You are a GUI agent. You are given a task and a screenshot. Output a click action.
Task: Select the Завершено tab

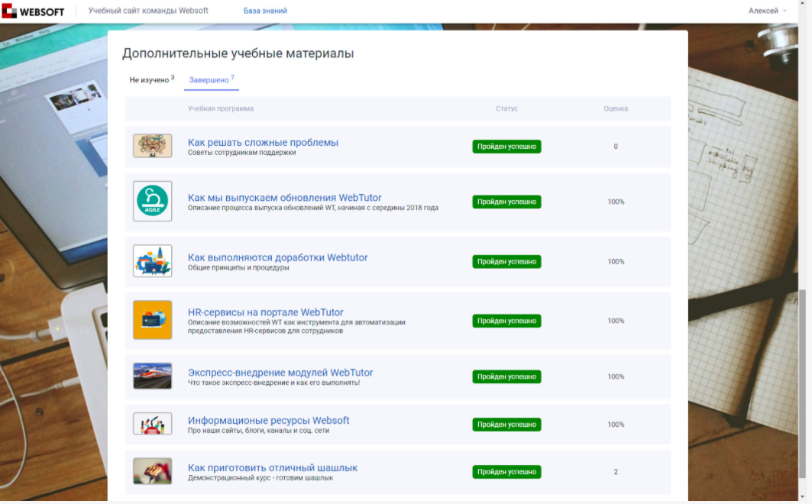coord(212,79)
